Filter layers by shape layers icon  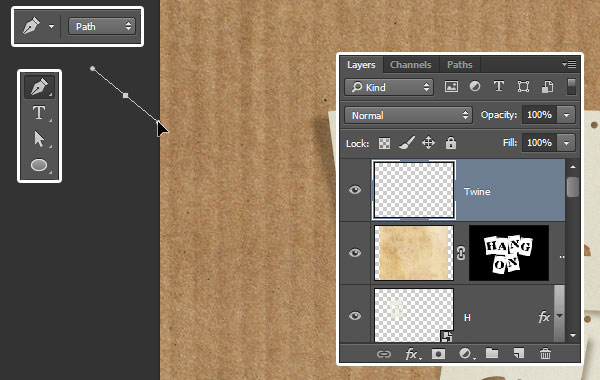523,87
